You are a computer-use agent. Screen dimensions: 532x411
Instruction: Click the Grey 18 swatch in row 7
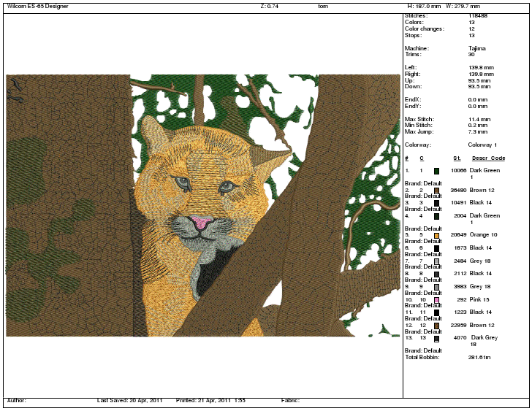tap(436, 261)
